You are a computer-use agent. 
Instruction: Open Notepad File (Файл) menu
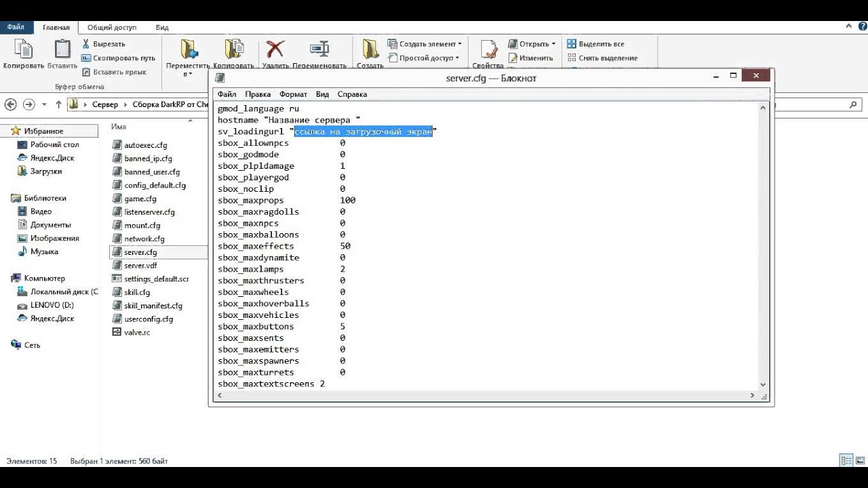pyautogui.click(x=226, y=94)
